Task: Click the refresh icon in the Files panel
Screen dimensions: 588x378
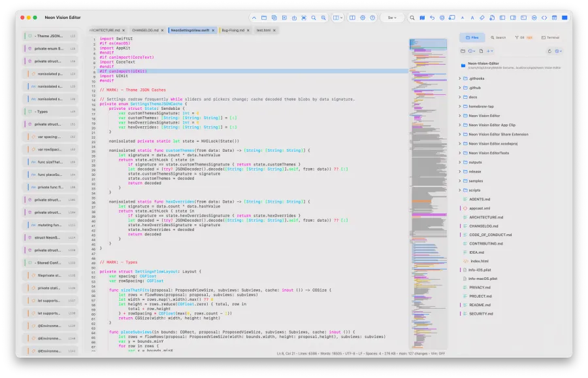Action: 549,51
